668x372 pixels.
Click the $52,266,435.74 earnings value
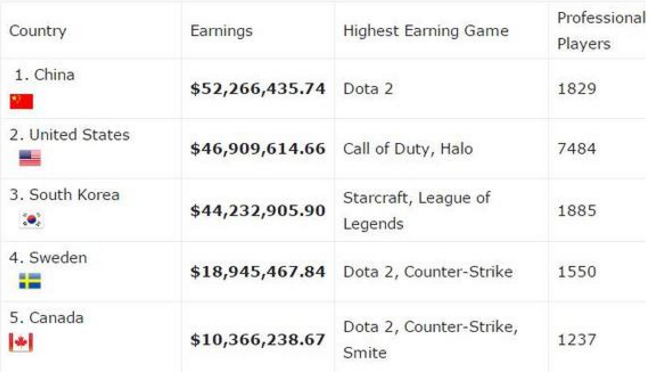pos(258,89)
